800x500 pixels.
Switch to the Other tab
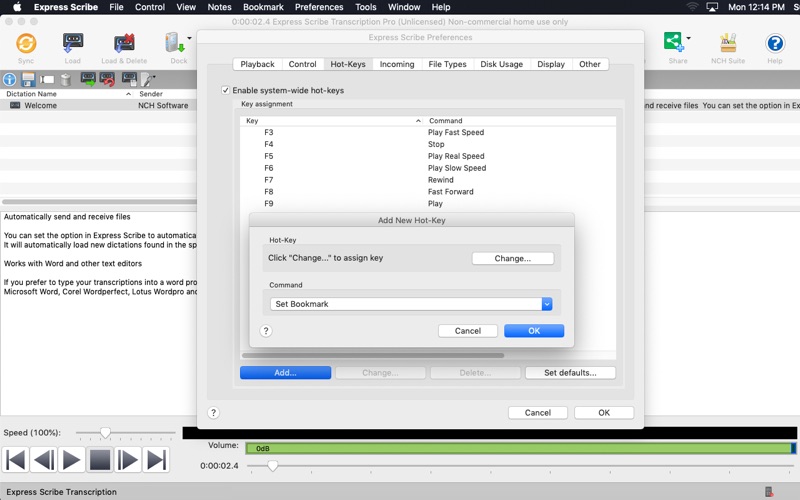click(590, 64)
